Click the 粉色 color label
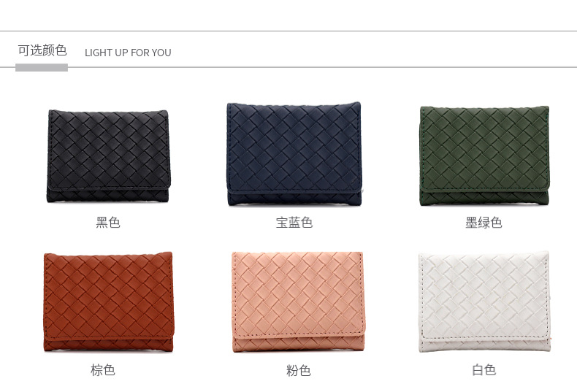This screenshot has height=392, width=577. [x=299, y=370]
